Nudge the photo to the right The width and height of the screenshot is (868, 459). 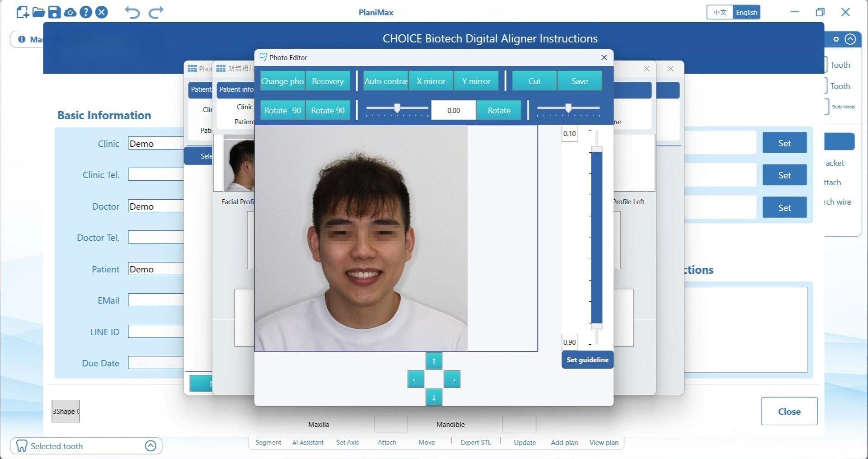click(x=452, y=379)
